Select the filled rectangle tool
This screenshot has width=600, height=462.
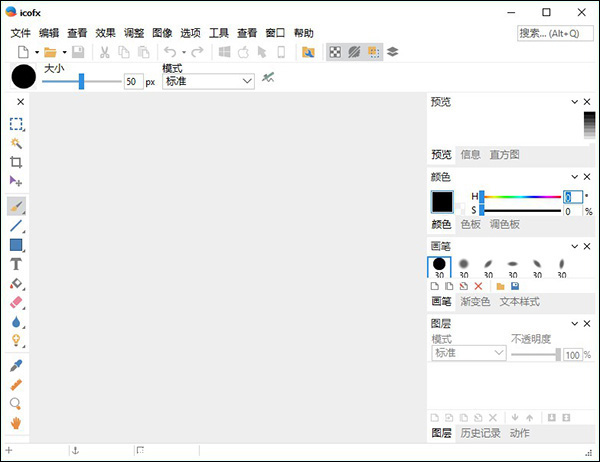coord(16,245)
